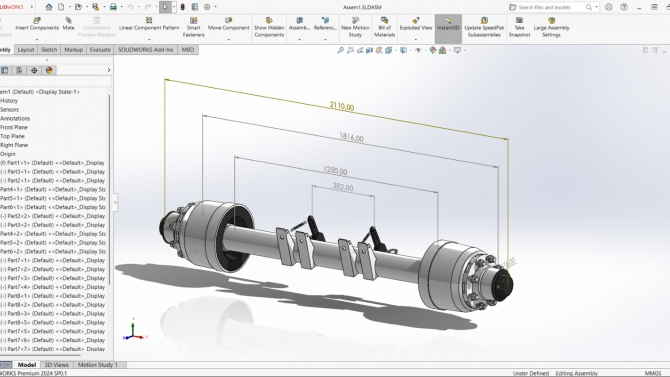The width and height of the screenshot is (670, 377).
Task: Click Section View icon in heads-up toolbar
Action: pos(370,50)
